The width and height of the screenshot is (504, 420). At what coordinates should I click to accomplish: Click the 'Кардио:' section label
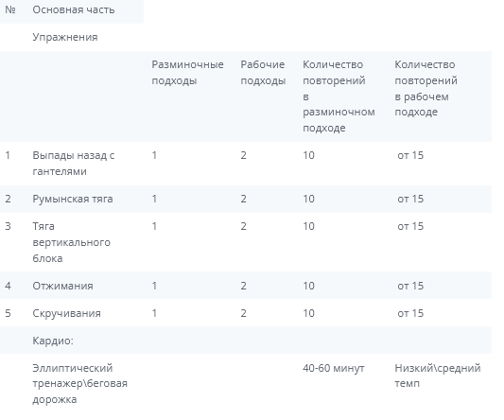click(x=53, y=341)
